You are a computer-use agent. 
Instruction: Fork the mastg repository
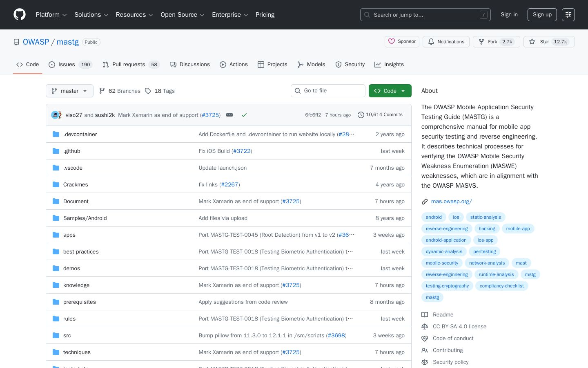(x=496, y=42)
